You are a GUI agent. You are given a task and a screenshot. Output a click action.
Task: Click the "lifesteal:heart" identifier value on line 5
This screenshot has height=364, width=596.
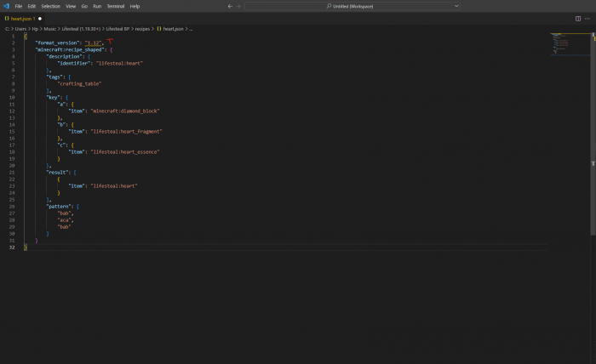(119, 64)
